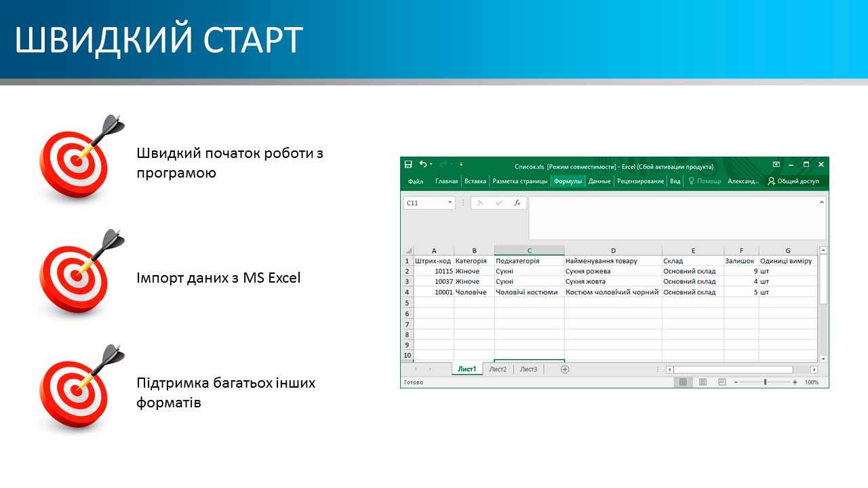Click vertical scrollbar up arrow
Viewport: 868px width, 488px height.
[823, 251]
